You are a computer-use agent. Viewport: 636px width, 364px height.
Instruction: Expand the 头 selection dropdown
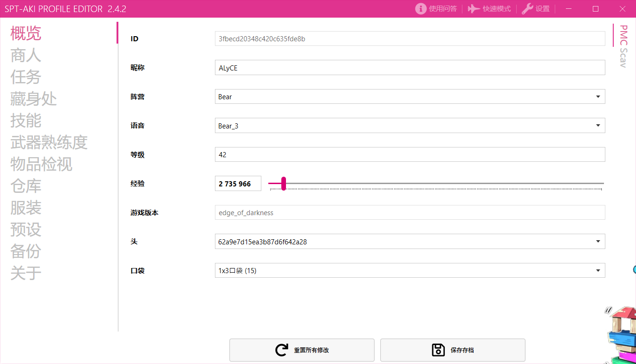click(597, 242)
